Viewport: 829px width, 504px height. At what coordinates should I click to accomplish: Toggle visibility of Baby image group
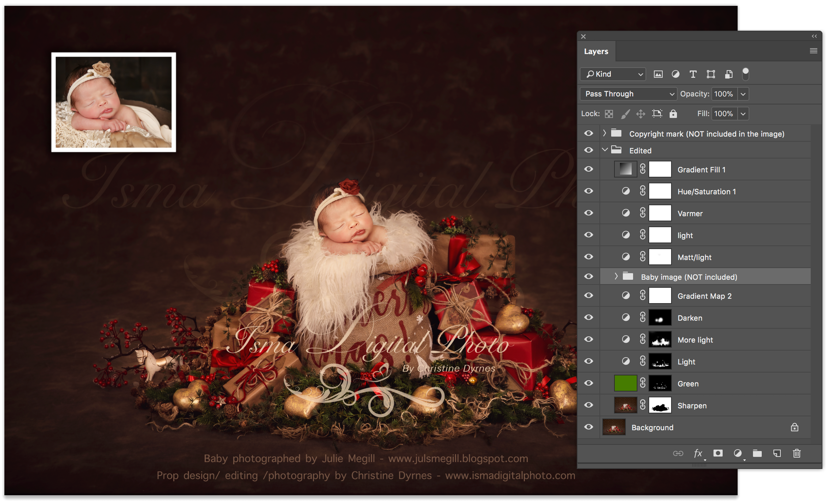[x=588, y=276]
